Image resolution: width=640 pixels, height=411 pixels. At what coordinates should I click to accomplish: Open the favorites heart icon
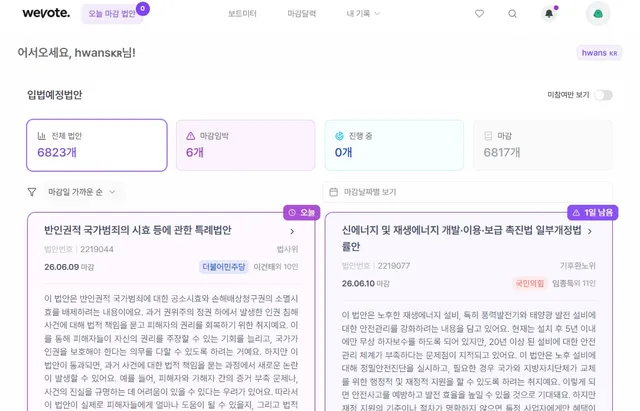[479, 13]
